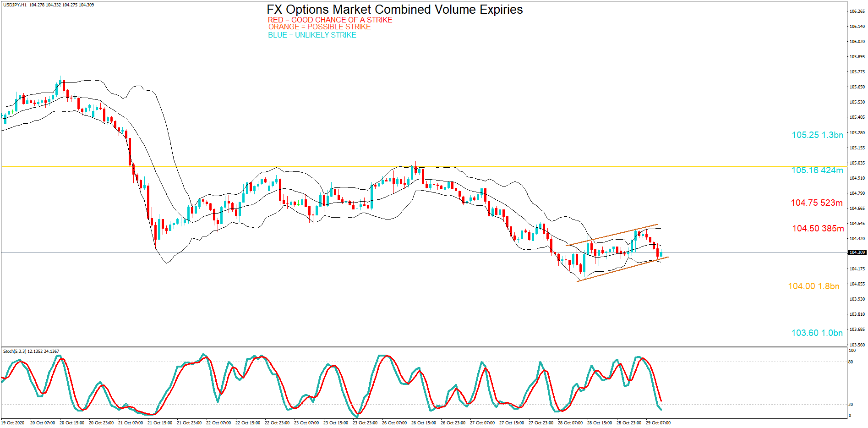
Task: Click the 103.60 1.0bn blue strike label
Action: click(817, 333)
